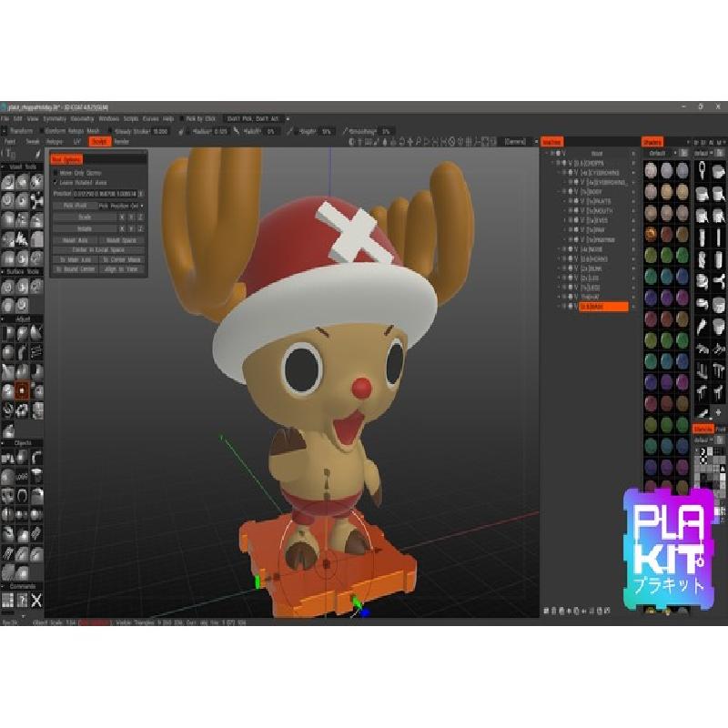Click the Rotate button in Tool Options
This screenshot has height=728, width=728.
click(85, 229)
